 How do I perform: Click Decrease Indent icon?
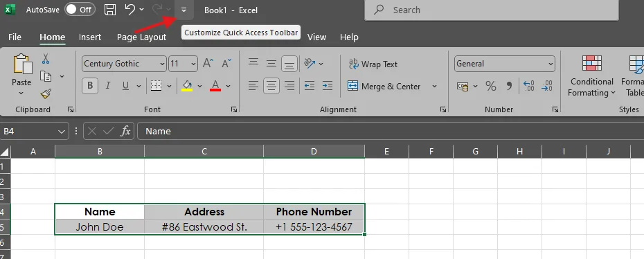point(310,86)
